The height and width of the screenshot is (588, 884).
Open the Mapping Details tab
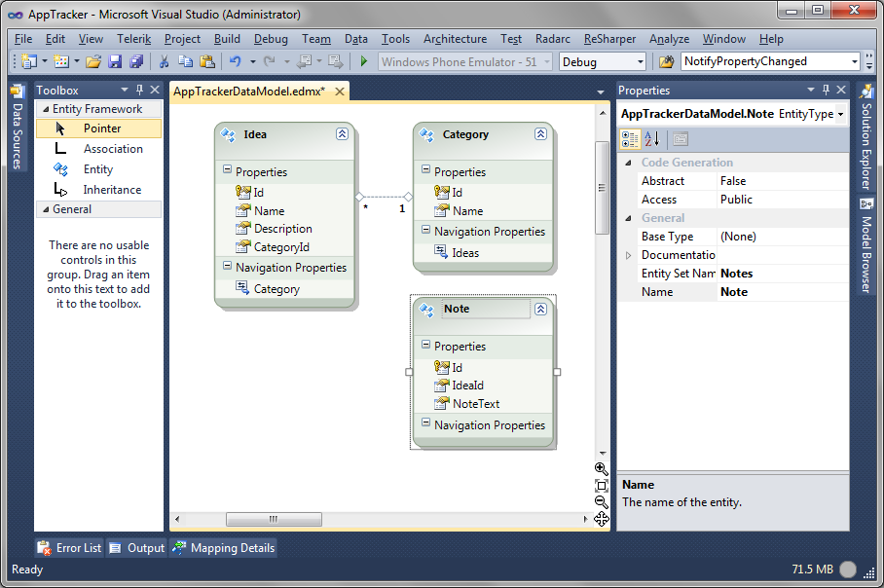[x=224, y=548]
